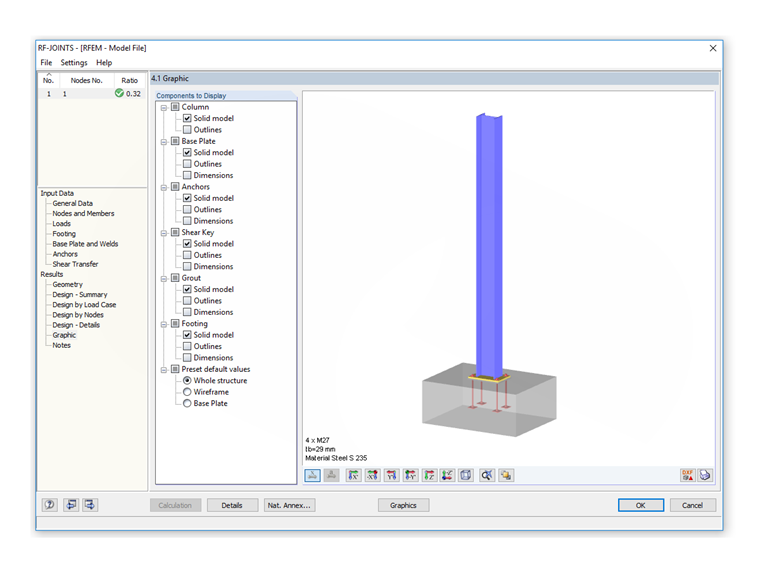Open General Data in navigator
Screen dimensions: 760x570
click(73, 203)
